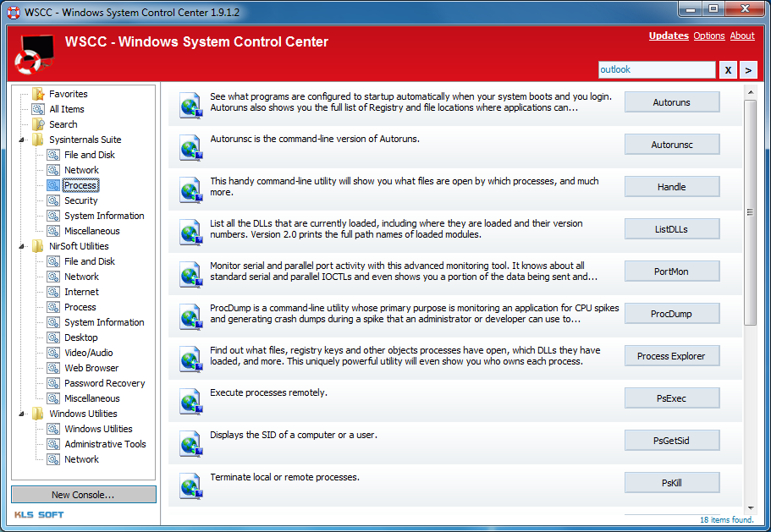Screen dimensions: 771x532
Task: Click the All Items gear icon
Action: pyautogui.click(x=38, y=109)
